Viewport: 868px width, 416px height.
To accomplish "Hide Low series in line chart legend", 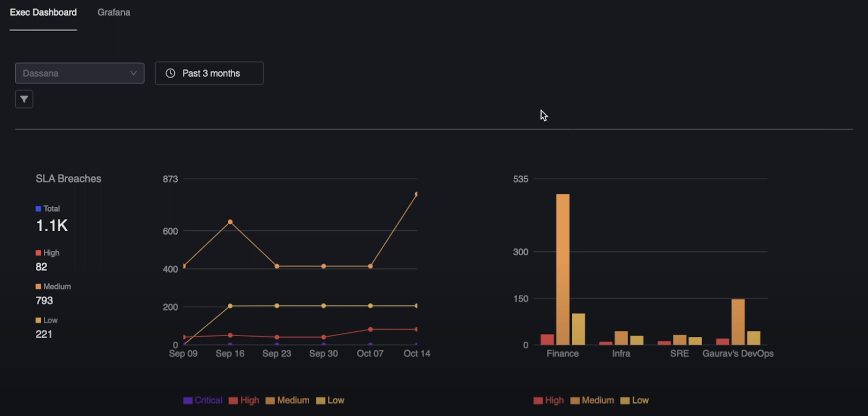I will (330, 400).
